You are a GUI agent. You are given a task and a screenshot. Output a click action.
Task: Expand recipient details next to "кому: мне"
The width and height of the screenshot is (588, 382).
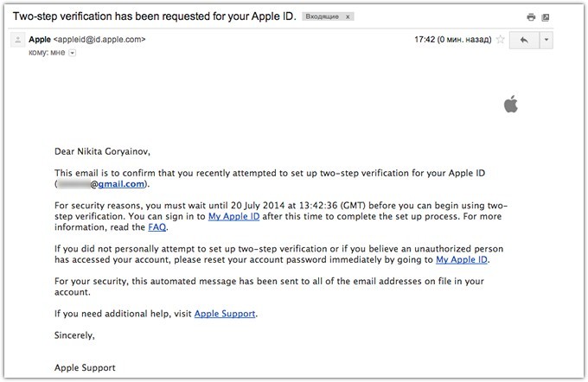point(73,53)
